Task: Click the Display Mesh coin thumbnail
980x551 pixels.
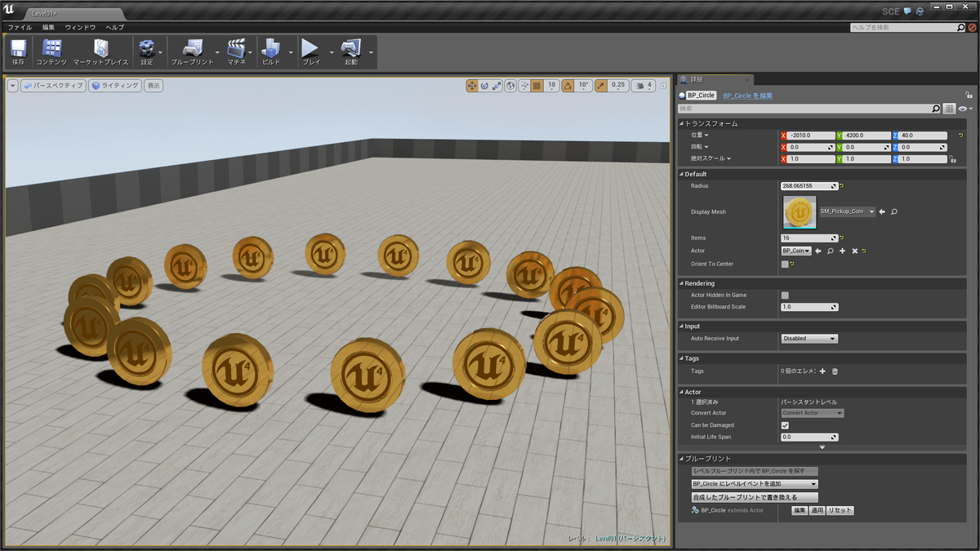Action: (800, 211)
